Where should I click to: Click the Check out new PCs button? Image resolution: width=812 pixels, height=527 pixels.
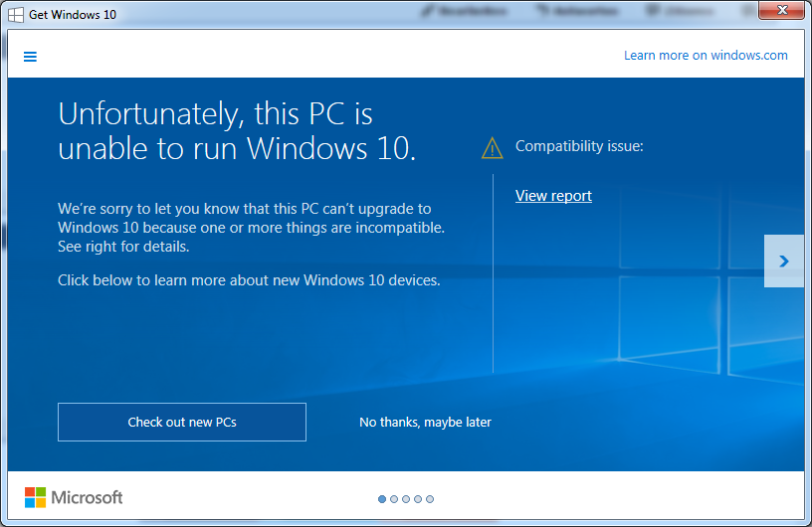pos(182,422)
